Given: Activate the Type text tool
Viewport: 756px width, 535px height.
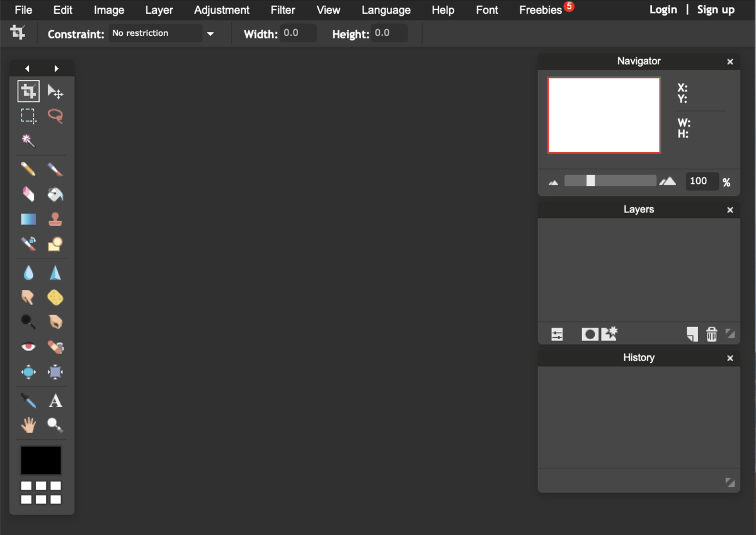Looking at the screenshot, I should coord(55,401).
